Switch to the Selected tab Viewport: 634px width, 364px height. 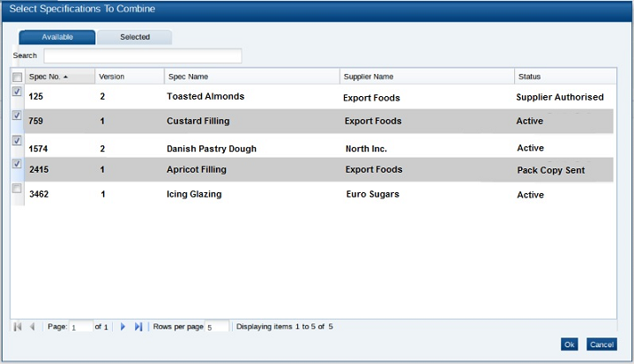click(x=135, y=37)
